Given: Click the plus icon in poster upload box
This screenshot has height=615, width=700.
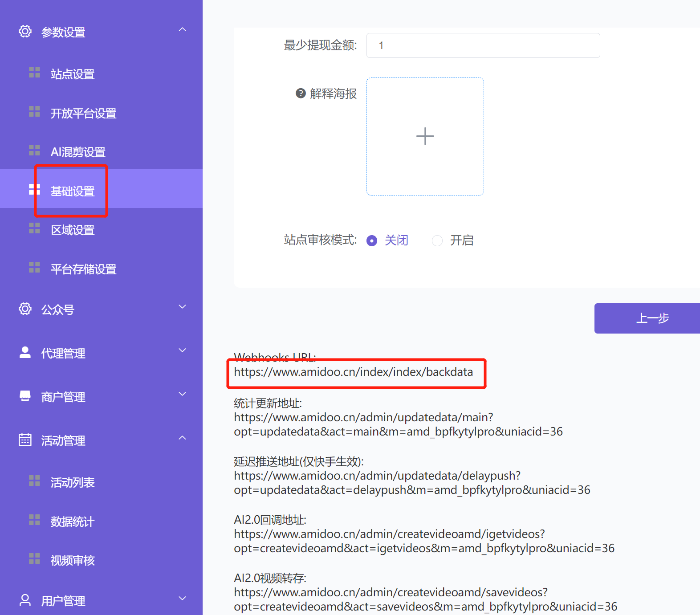Looking at the screenshot, I should (x=425, y=136).
